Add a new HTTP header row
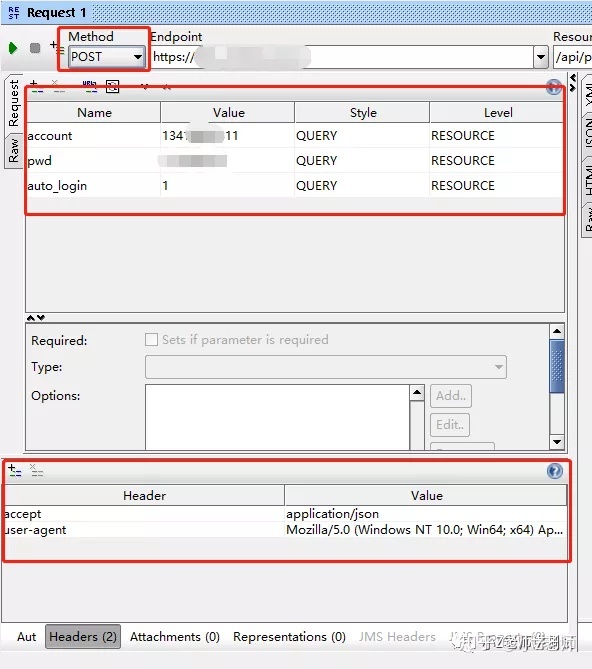592x669 pixels. point(15,471)
